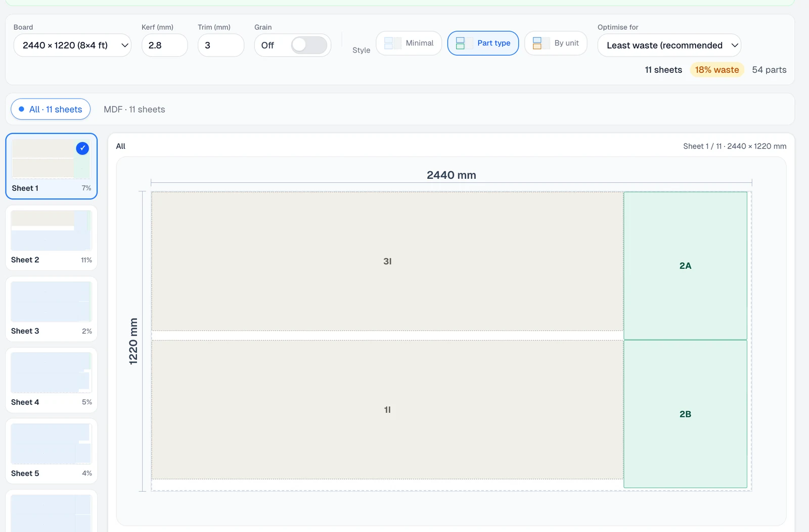Click the Sheet 1 / 11 size caption
Image resolution: width=809 pixels, height=532 pixels.
[x=735, y=146]
